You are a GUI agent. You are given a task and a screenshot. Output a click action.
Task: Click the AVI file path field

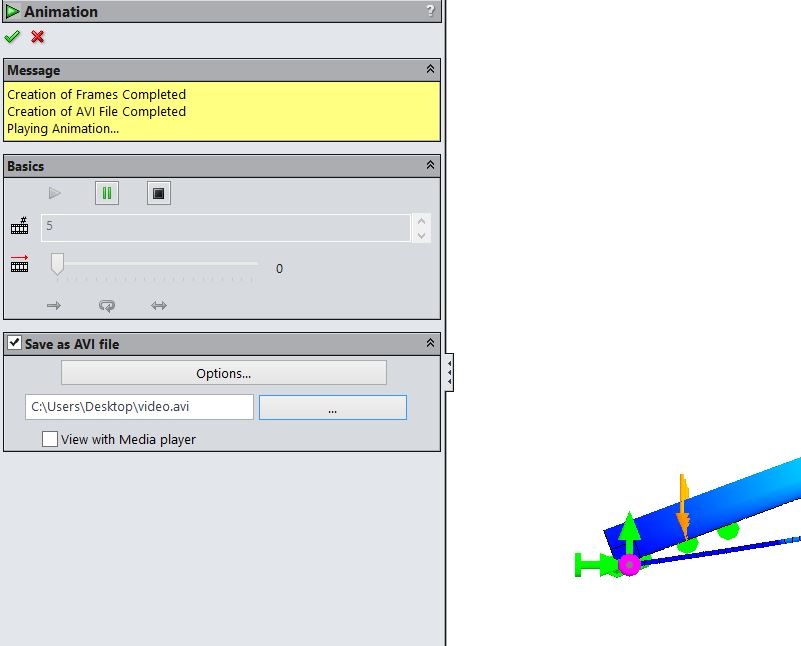[x=139, y=407]
